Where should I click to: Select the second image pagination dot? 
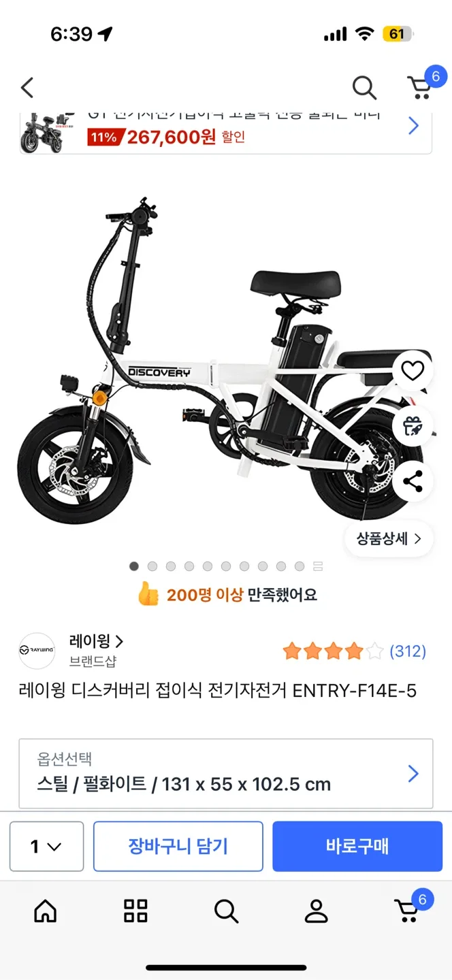click(x=152, y=566)
